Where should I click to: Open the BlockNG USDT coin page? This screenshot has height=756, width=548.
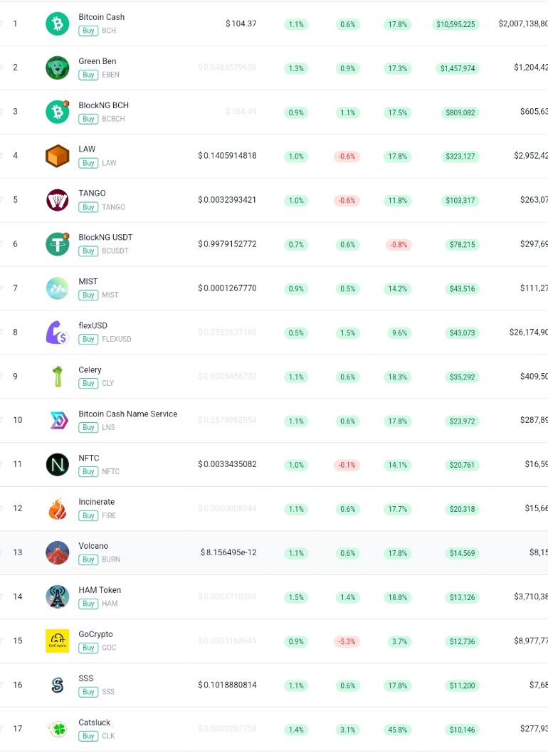[105, 237]
